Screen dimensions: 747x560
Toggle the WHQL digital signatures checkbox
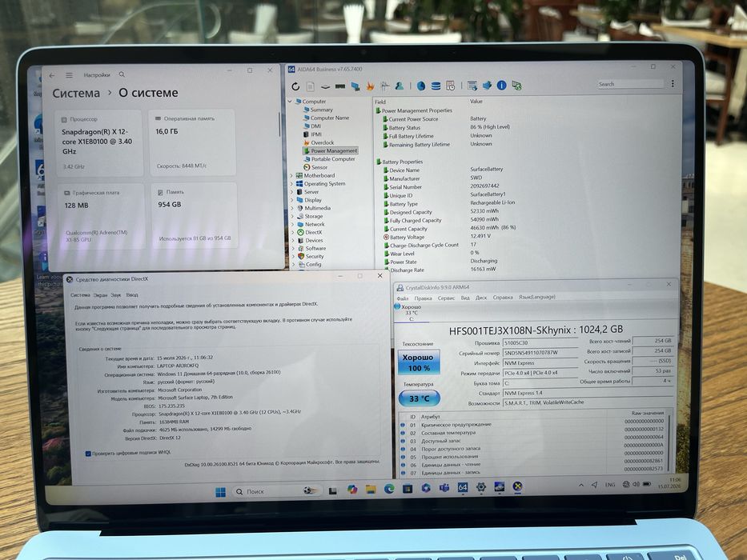point(88,454)
